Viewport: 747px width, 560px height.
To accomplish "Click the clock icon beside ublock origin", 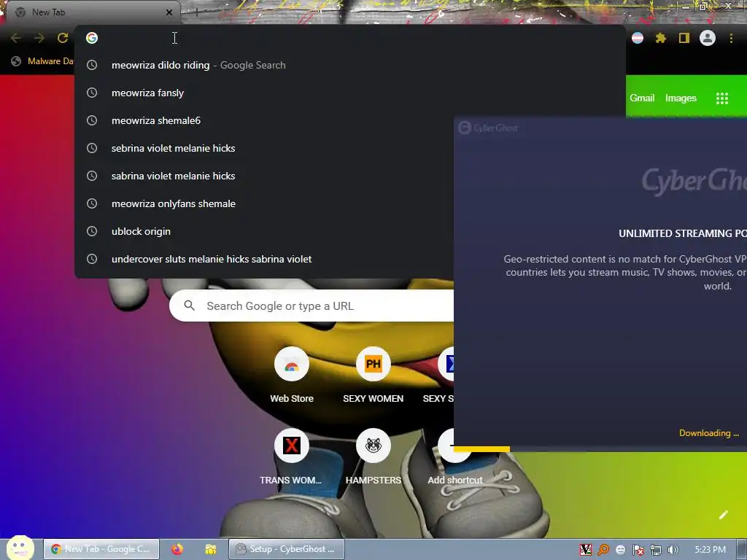I will click(92, 231).
